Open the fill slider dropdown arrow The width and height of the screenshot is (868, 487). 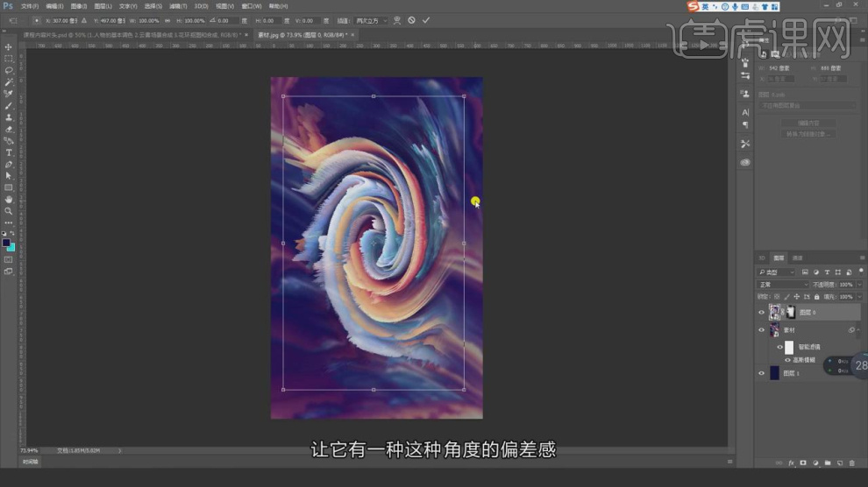[x=859, y=297]
